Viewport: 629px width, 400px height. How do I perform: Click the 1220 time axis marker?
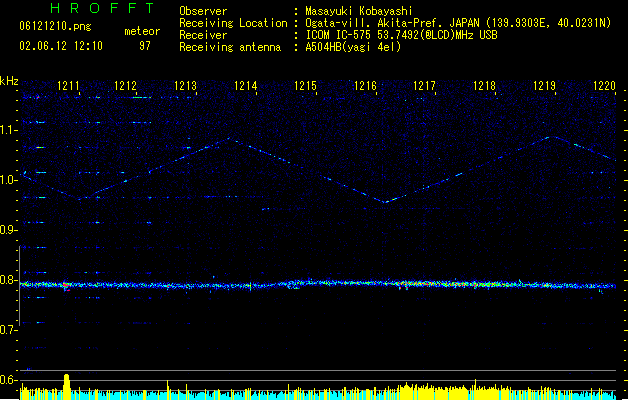[x=604, y=86]
